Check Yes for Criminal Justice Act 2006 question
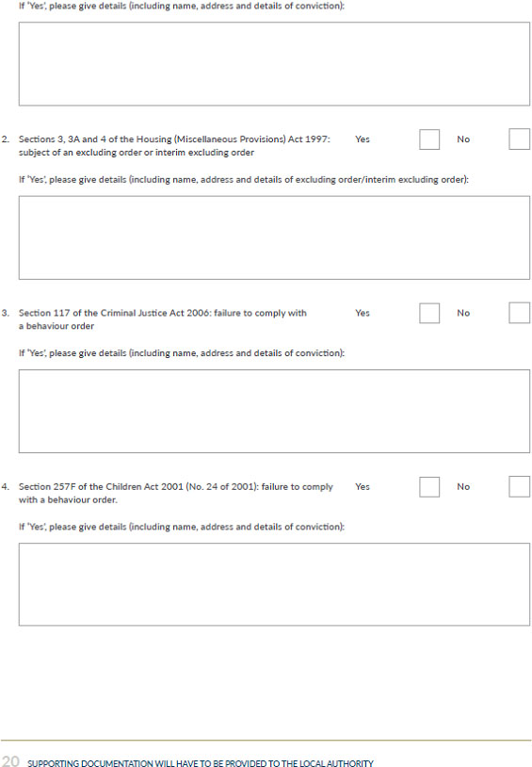 [x=429, y=313]
